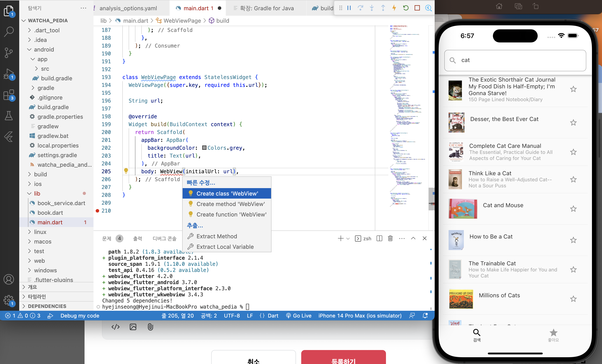Pause the debug session

click(x=349, y=8)
